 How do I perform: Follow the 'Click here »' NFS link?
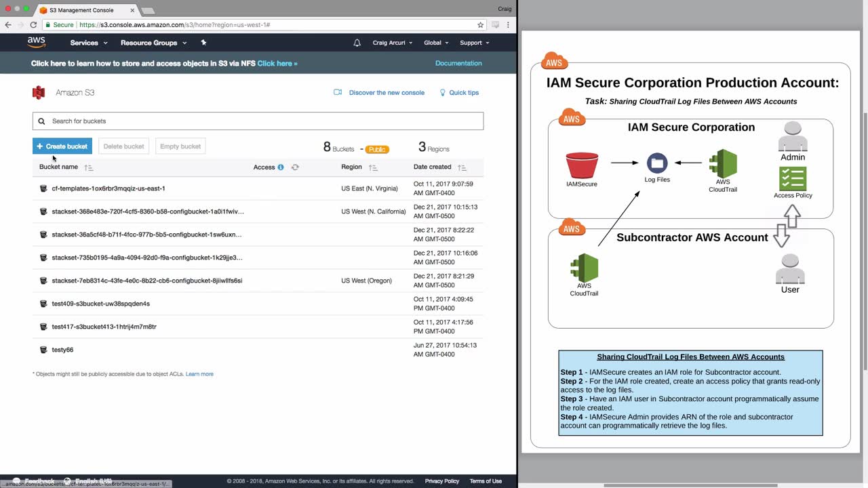tap(277, 64)
